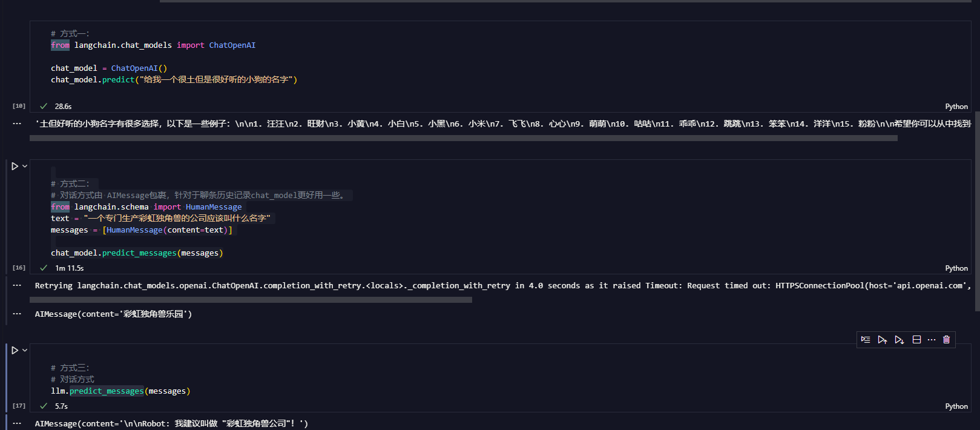Open output actions for Robot AIMessage output
This screenshot has height=430, width=980.
[17, 423]
